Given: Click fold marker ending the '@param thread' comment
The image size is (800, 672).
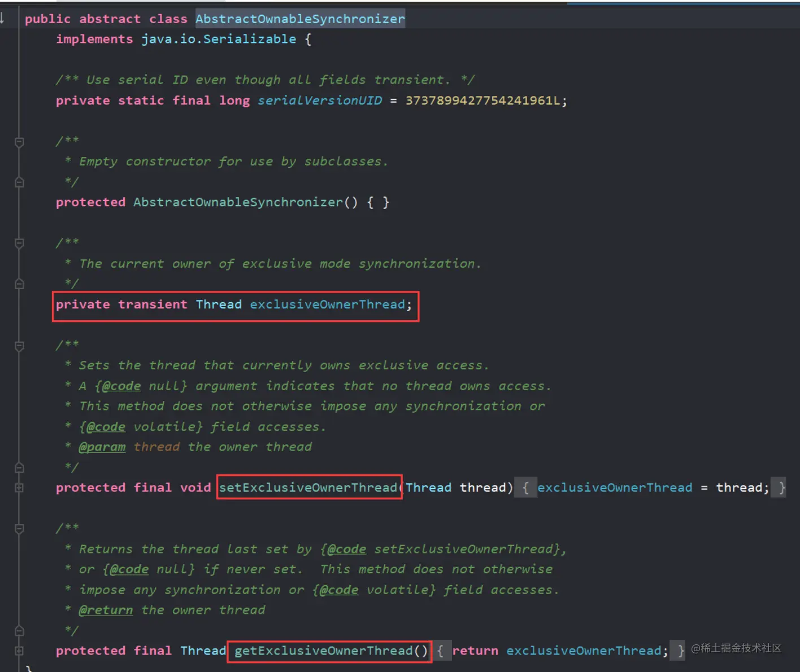Looking at the screenshot, I should [19, 468].
